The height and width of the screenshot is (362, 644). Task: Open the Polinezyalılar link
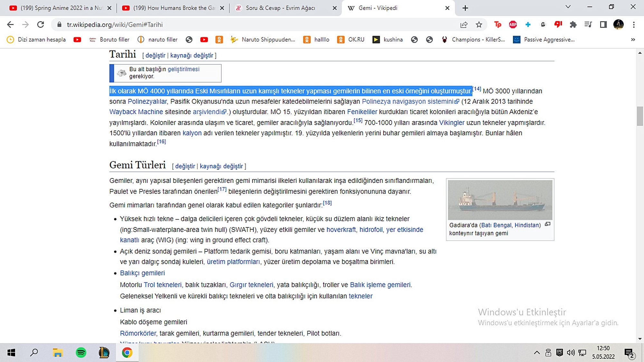tap(147, 101)
